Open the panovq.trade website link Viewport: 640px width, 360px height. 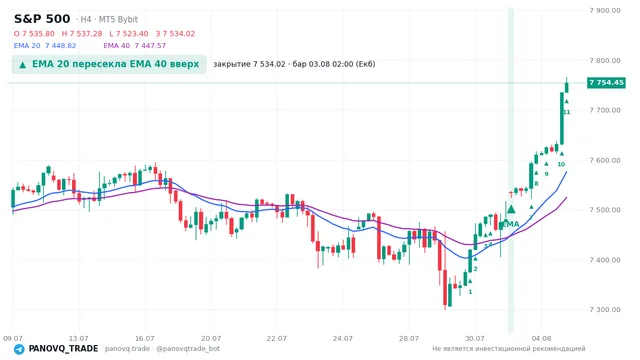click(x=127, y=349)
